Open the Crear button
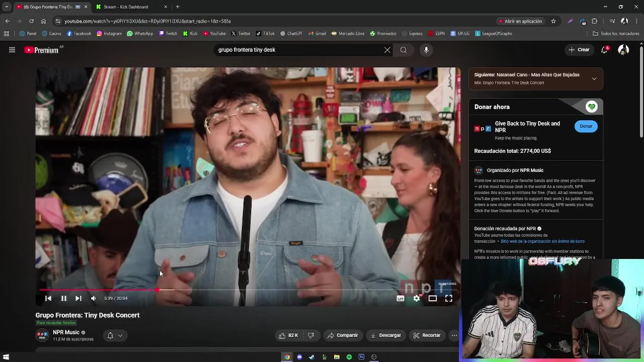This screenshot has height=362, width=644. tap(579, 50)
